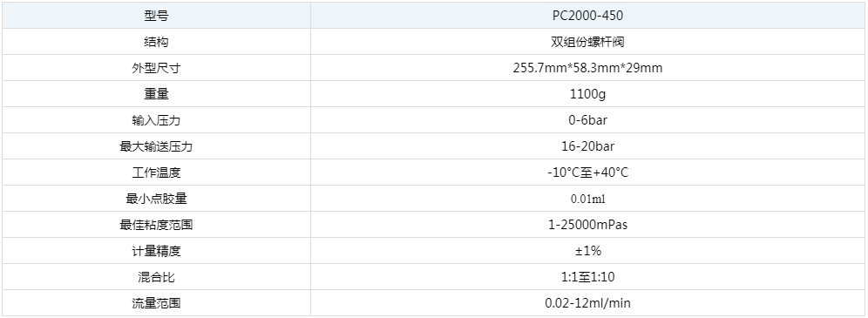This screenshot has width=868, height=318.
Task: Click the 0.02-12ml/min flow range value
Action: (x=588, y=303)
